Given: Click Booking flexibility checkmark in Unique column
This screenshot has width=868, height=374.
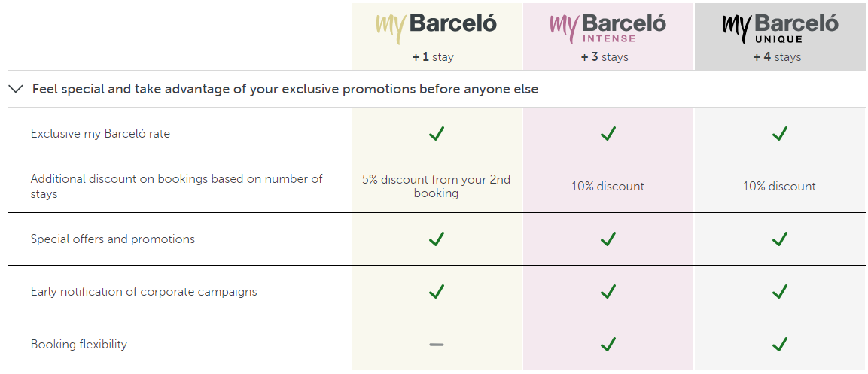Looking at the screenshot, I should (x=780, y=345).
